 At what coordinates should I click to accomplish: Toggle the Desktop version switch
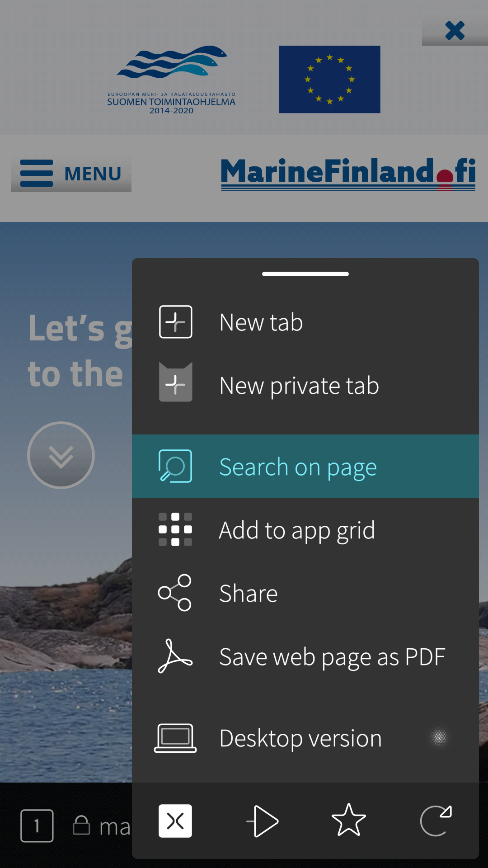click(x=438, y=738)
